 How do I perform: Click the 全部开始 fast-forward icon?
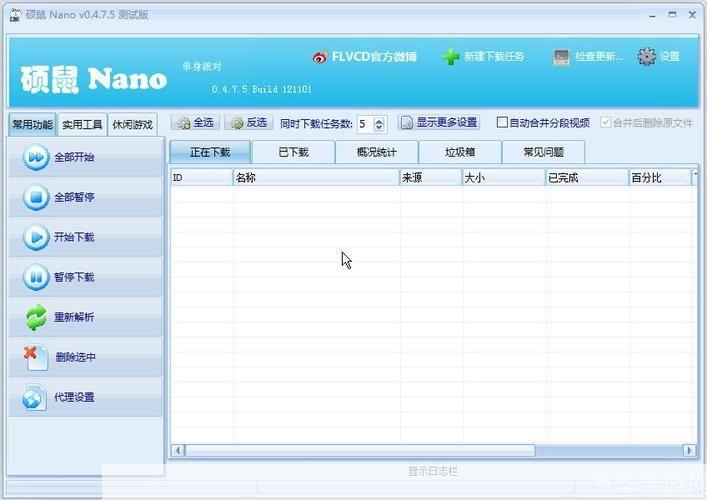tap(36, 157)
